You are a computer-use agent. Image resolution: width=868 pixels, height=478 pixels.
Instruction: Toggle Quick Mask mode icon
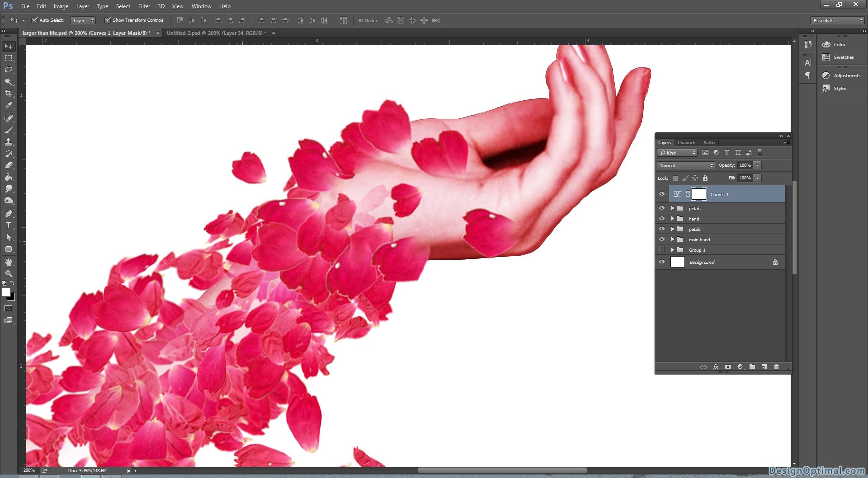coord(9,309)
